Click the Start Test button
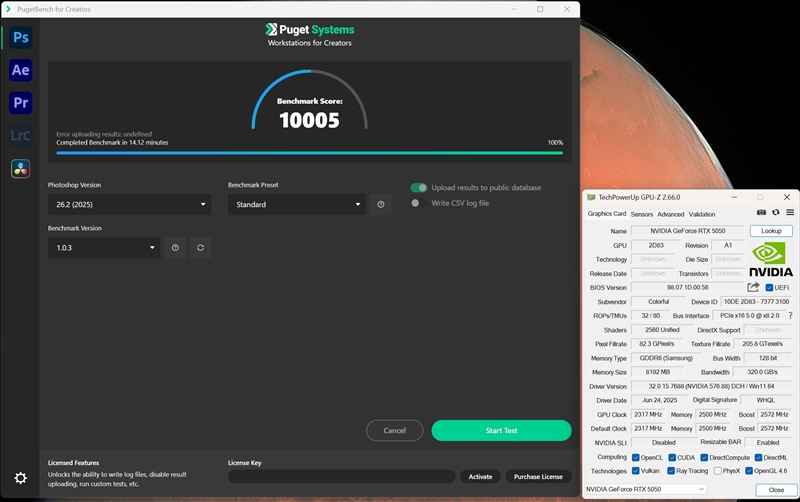This screenshot has height=502, width=800. [502, 431]
